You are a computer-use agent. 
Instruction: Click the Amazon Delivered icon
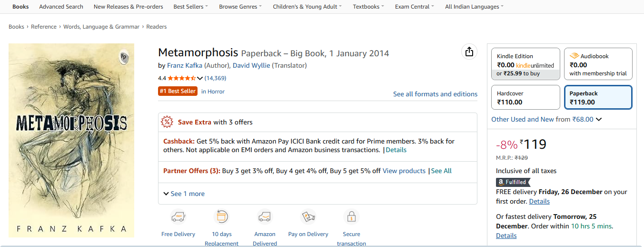click(x=265, y=217)
